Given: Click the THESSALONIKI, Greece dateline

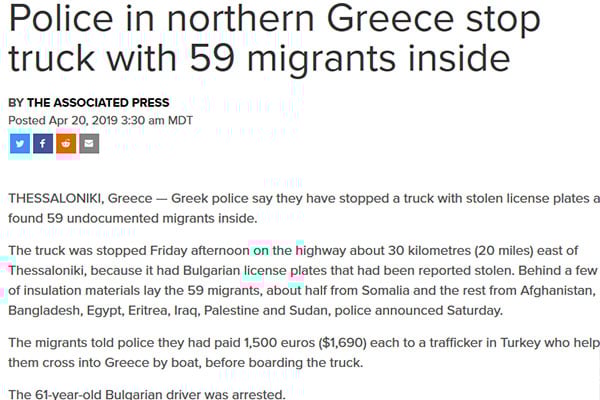Looking at the screenshot, I should pos(80,198).
